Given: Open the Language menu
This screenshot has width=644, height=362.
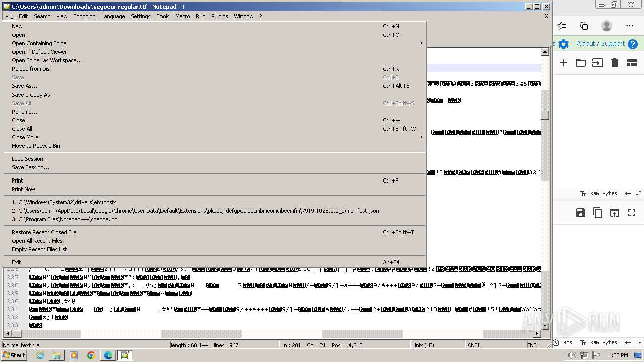Looking at the screenshot, I should [113, 16].
